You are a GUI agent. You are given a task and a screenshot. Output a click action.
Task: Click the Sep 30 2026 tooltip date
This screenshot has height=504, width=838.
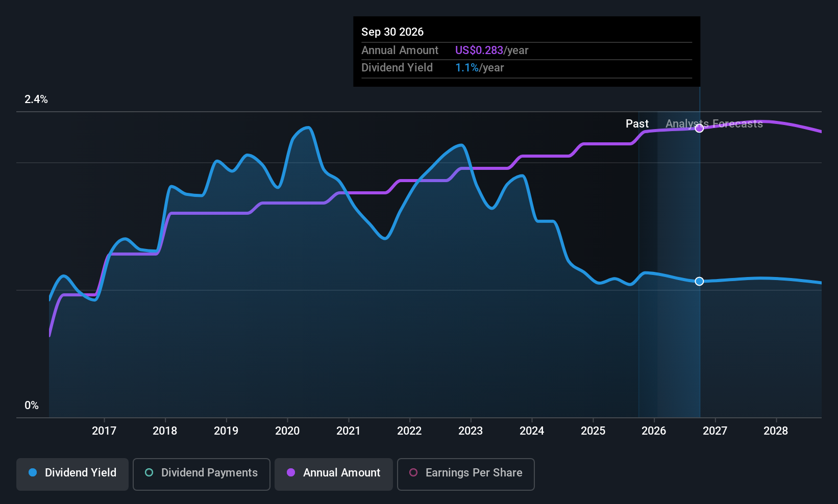pyautogui.click(x=392, y=32)
